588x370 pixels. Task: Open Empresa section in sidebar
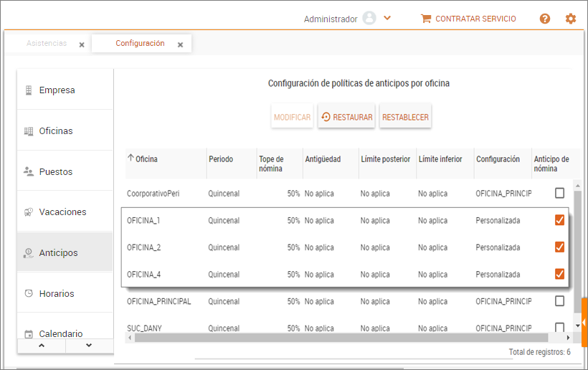pyautogui.click(x=57, y=90)
